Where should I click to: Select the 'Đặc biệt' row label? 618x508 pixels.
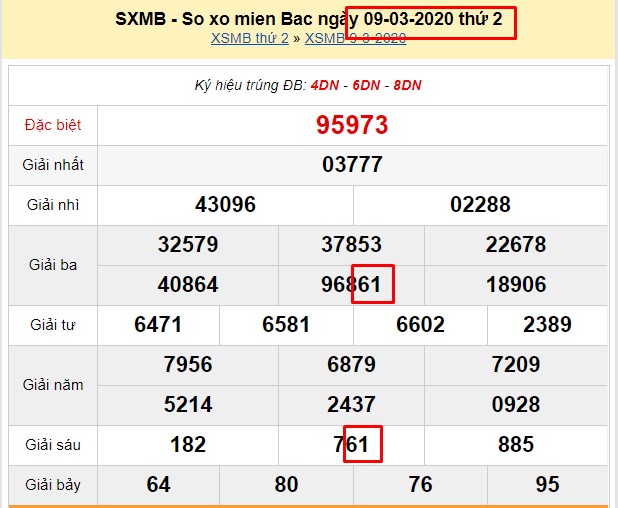(x=52, y=125)
